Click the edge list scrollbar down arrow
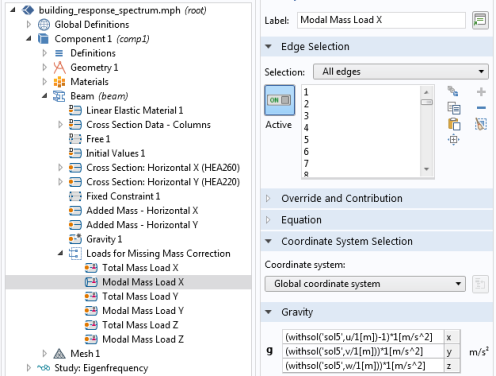496x376 pixels. click(x=427, y=169)
